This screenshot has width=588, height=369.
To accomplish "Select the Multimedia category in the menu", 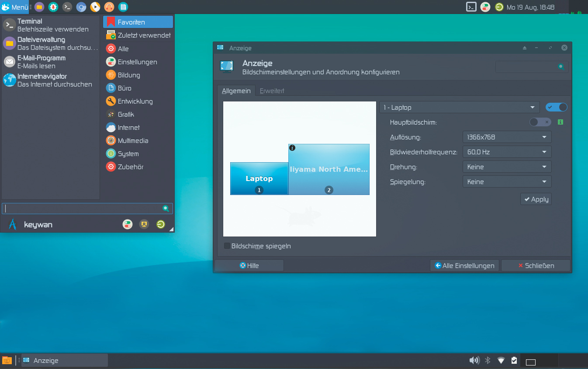I will [x=133, y=140].
